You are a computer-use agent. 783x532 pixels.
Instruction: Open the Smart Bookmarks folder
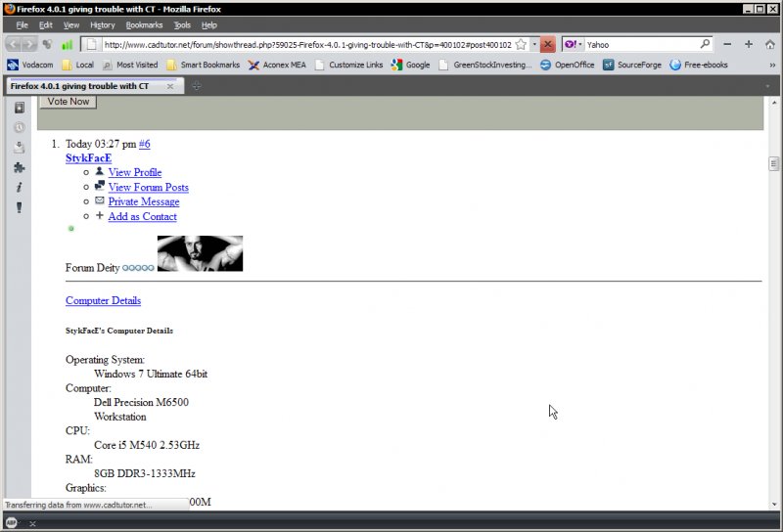(203, 65)
